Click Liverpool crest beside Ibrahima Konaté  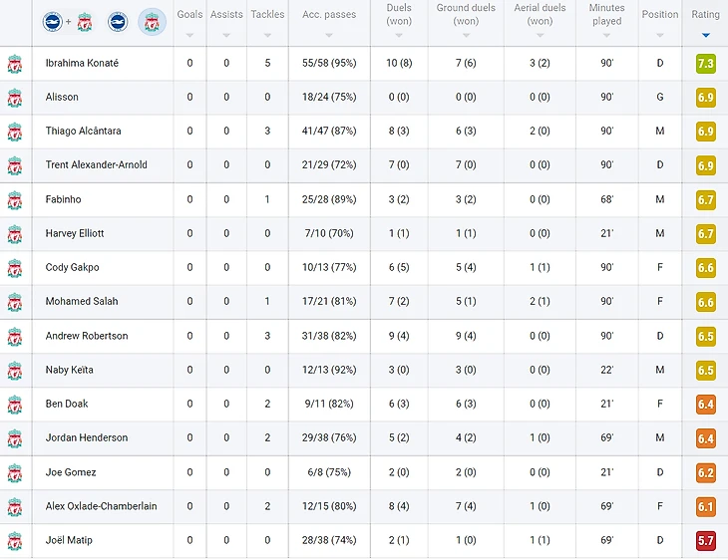point(15,64)
